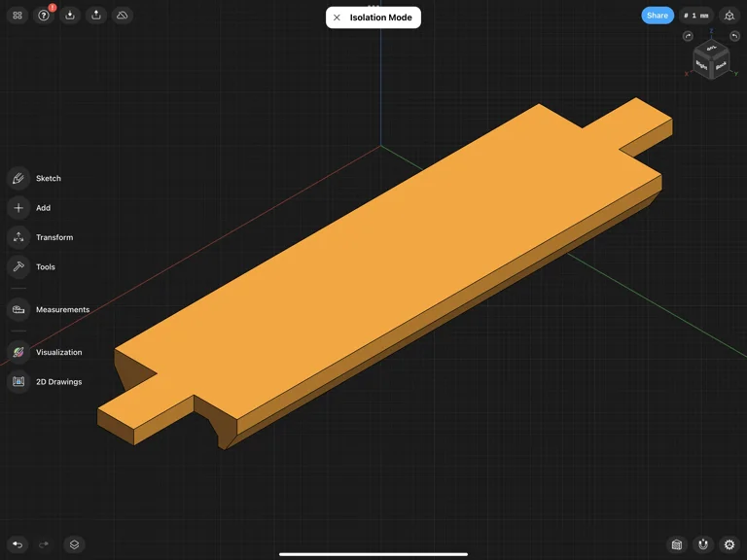Viewport: 747px width, 560px height.
Task: Open the cloud sync status icon
Action: [x=123, y=16]
